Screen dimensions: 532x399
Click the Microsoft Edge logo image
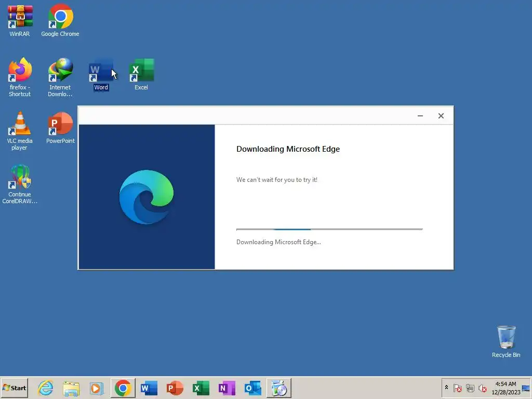point(146,197)
